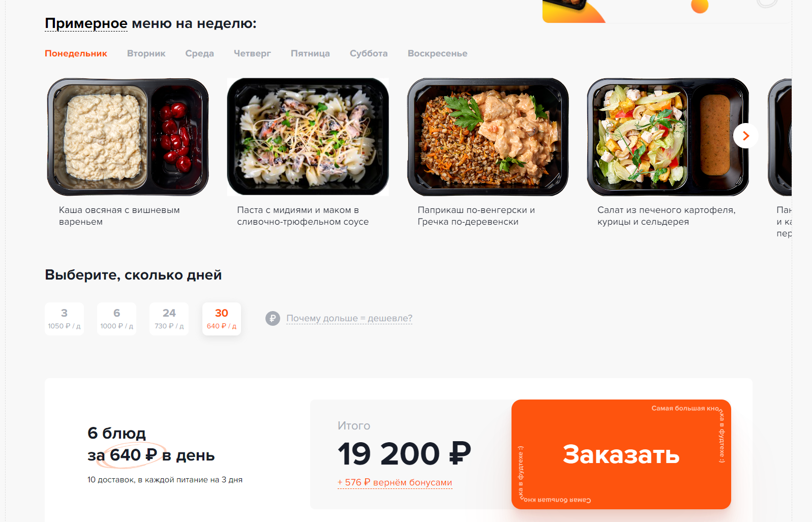Open oatmeal with cherry jam photo
Screen dimensions: 812x522
tap(128, 137)
